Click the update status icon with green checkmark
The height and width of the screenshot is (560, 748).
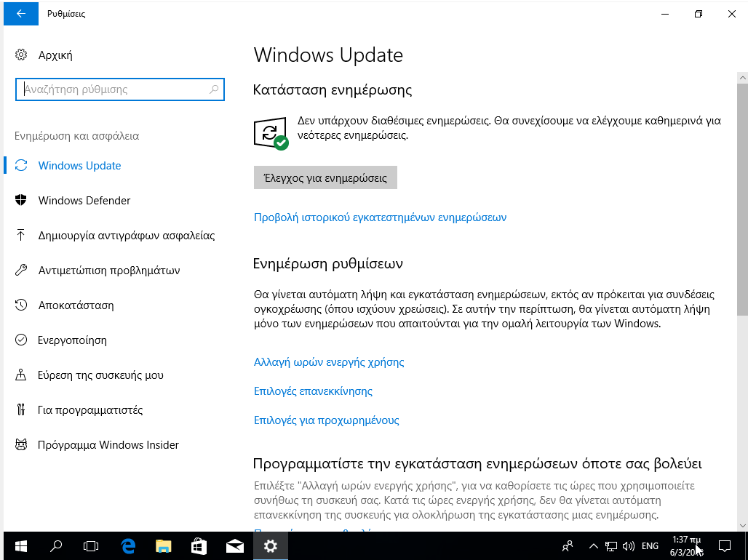coord(271,134)
